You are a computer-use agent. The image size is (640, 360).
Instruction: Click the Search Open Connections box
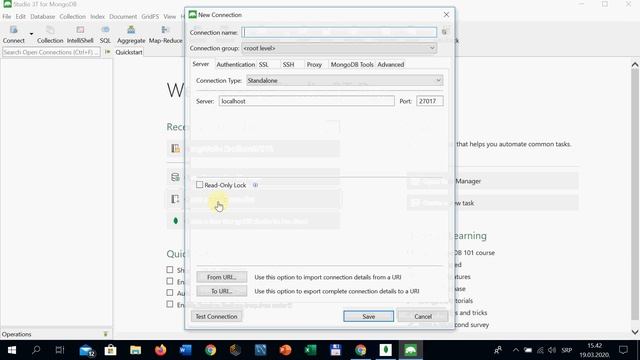[51, 52]
